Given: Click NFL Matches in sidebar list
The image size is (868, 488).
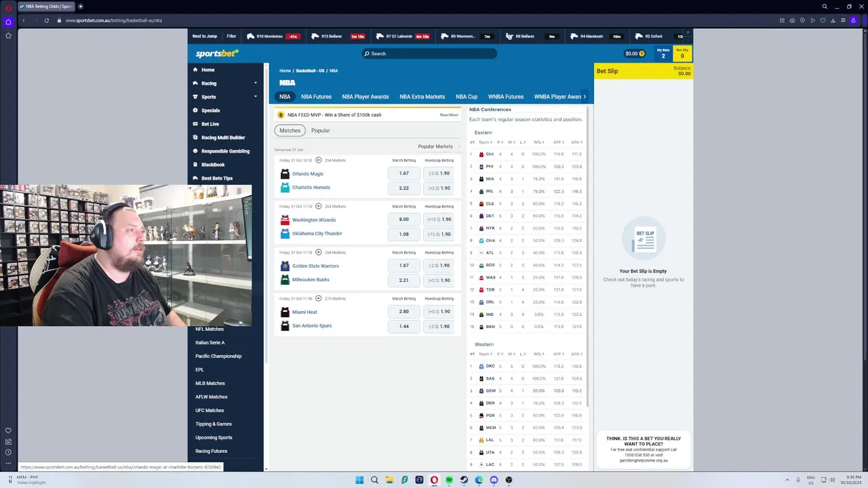Looking at the screenshot, I should coord(210,329).
